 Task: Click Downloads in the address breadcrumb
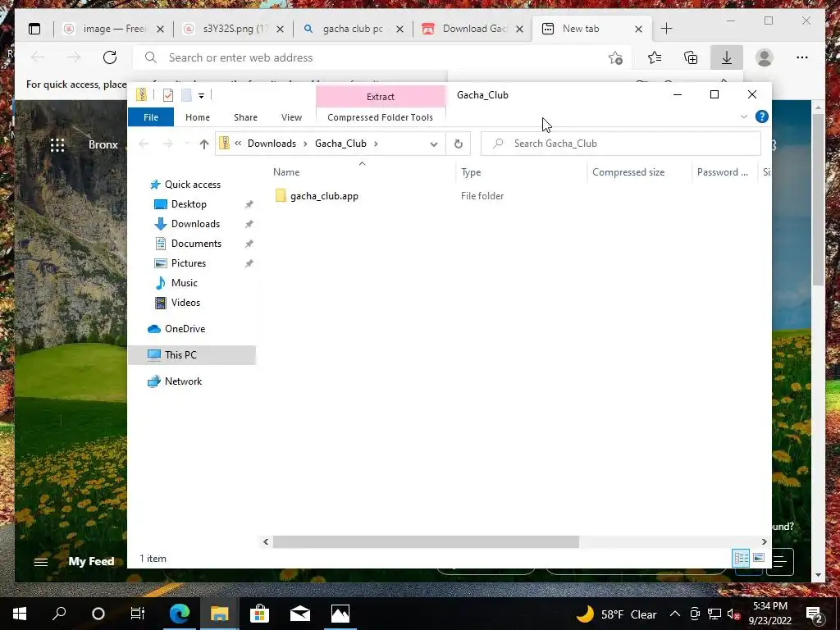(x=272, y=144)
